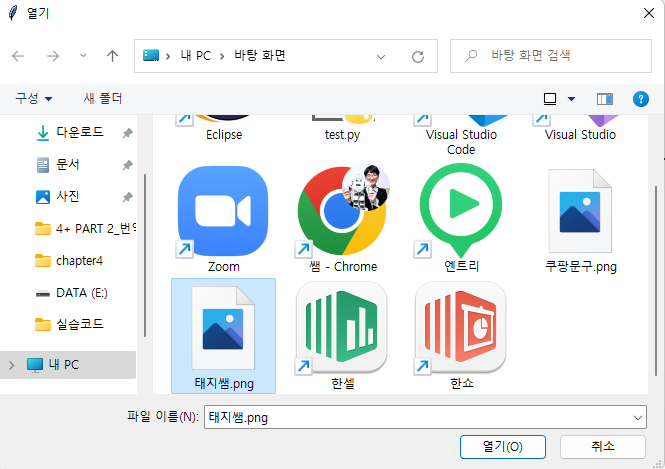Create a folder with 새 폴더
The height and width of the screenshot is (469, 665).
(103, 98)
